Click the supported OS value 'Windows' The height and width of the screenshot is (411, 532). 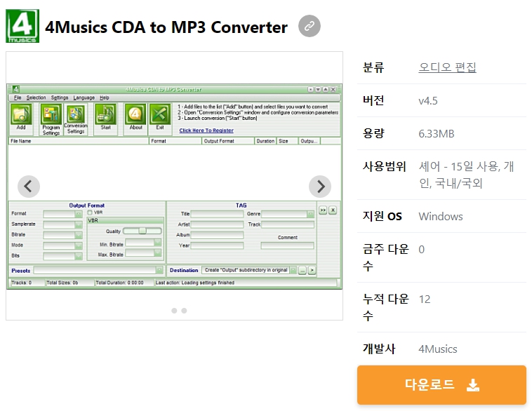(440, 216)
